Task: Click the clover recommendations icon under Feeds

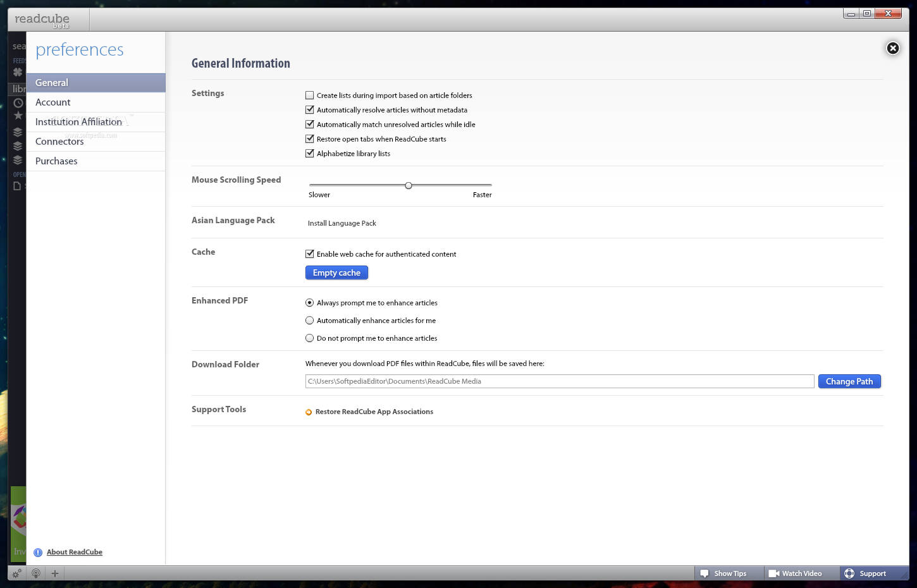Action: tap(18, 72)
